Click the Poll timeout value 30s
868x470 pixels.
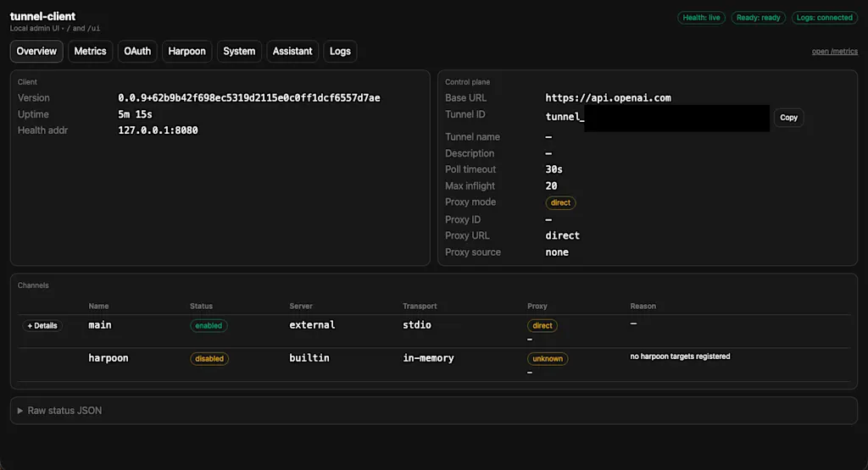[554, 169]
